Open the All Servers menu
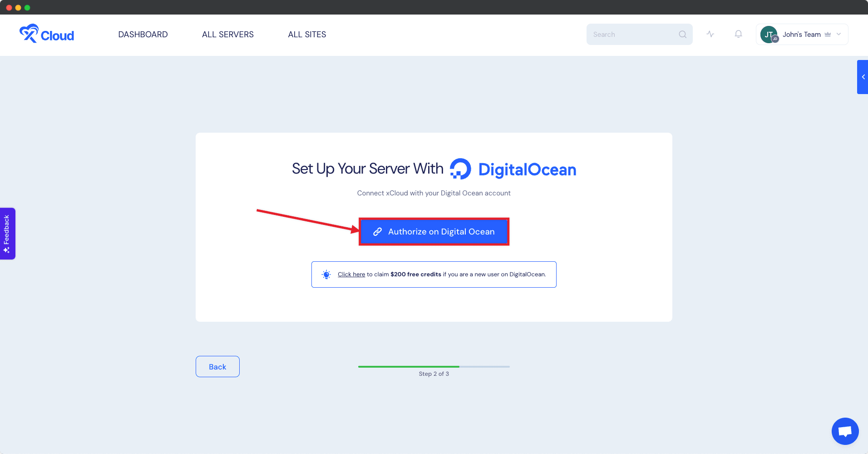The image size is (868, 454). point(228,35)
